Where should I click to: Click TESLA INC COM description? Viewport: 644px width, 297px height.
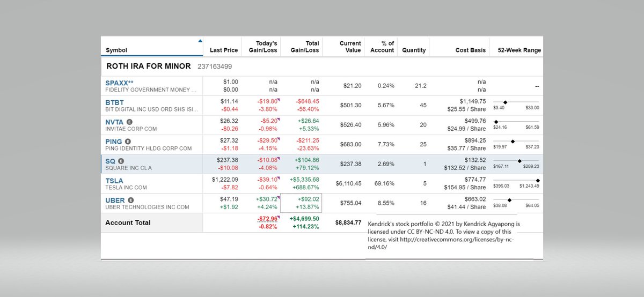coord(126,188)
